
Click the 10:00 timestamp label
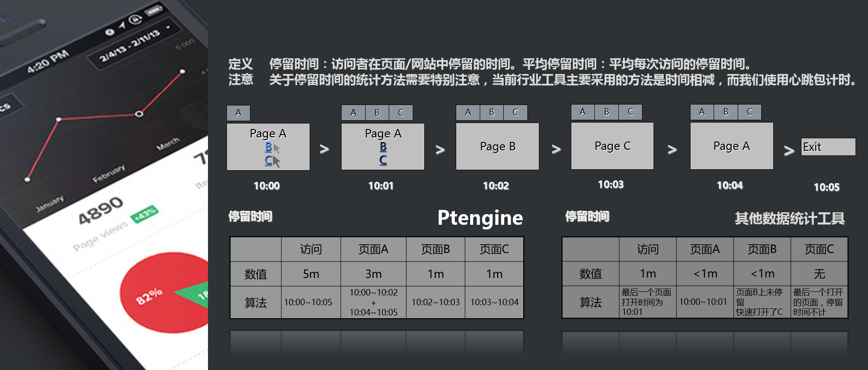coord(267,186)
